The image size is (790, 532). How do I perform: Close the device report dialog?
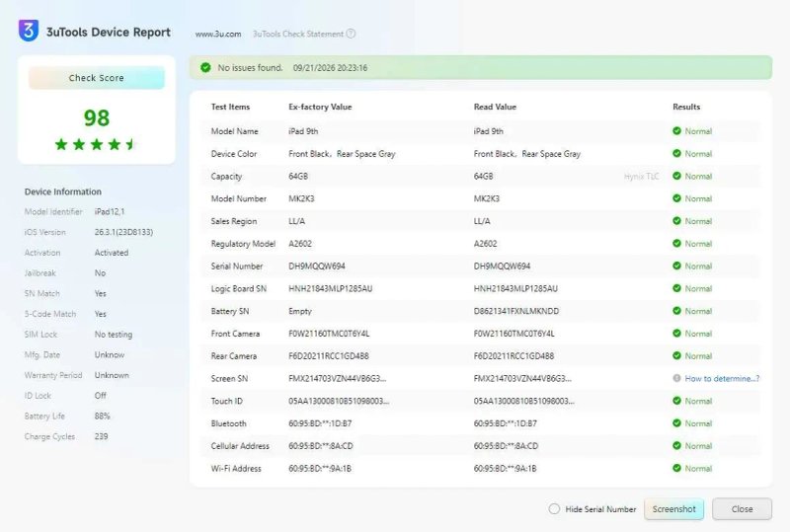pyautogui.click(x=742, y=509)
